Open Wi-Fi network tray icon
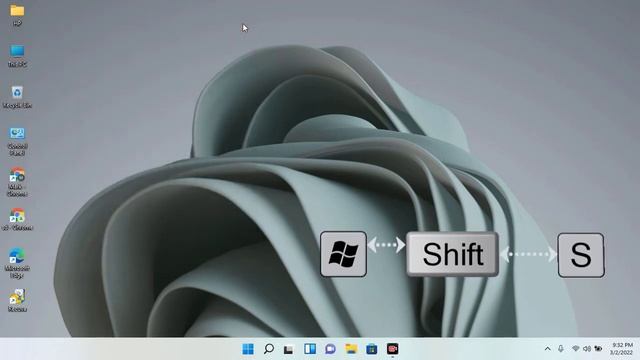This screenshot has height=360, width=640. click(576, 349)
